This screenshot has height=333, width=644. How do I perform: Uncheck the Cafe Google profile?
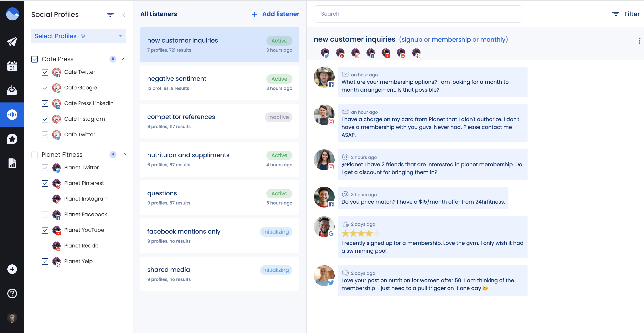(45, 88)
